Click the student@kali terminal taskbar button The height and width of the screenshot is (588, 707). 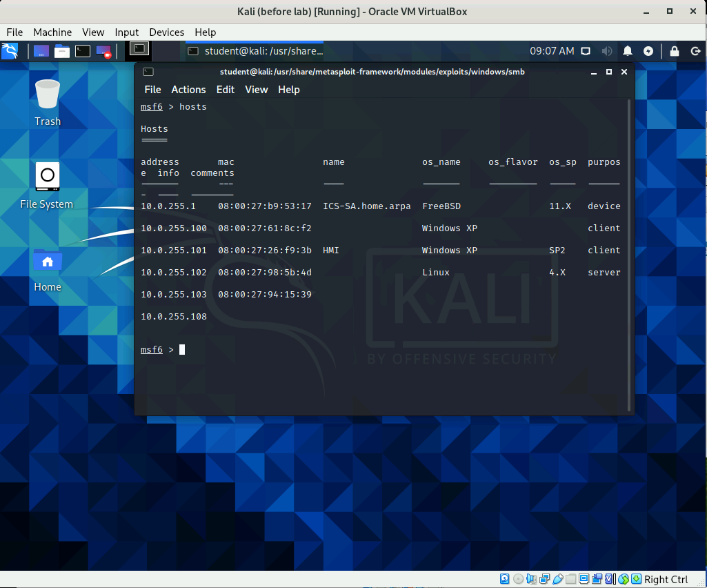coord(255,51)
